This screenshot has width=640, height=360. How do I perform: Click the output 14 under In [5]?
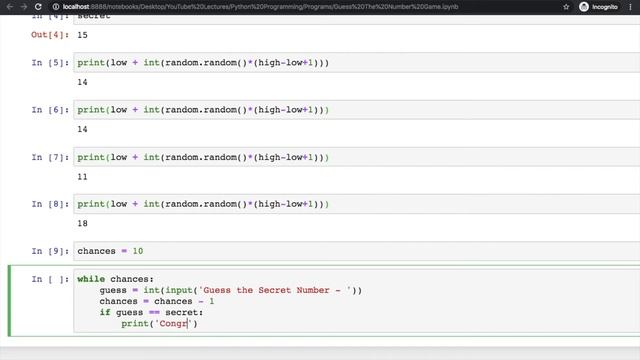tap(82, 82)
